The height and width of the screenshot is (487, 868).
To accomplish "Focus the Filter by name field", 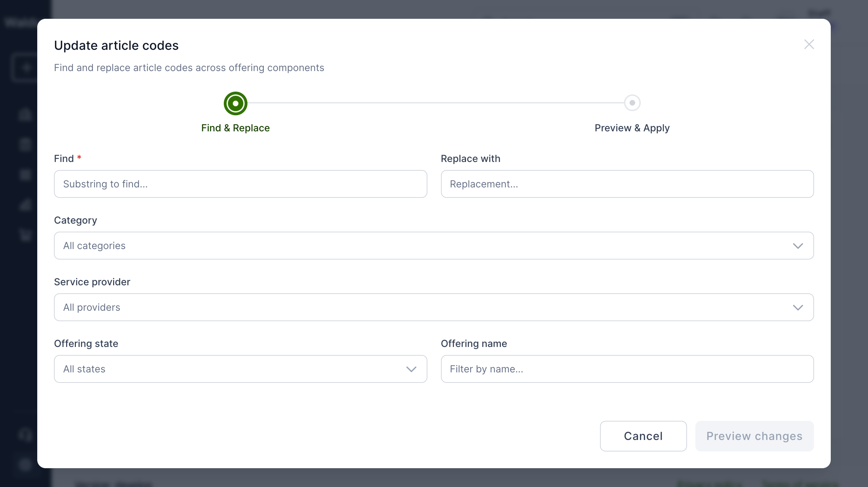I will tap(627, 369).
